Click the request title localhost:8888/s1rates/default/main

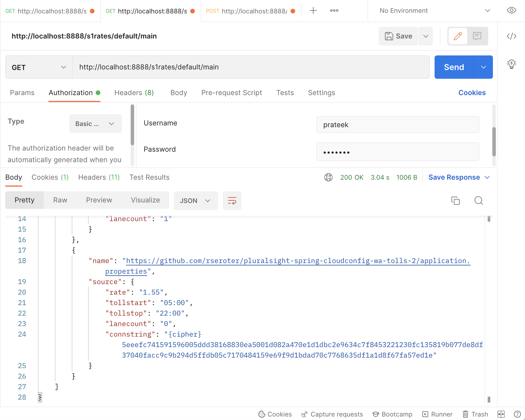[x=84, y=36]
